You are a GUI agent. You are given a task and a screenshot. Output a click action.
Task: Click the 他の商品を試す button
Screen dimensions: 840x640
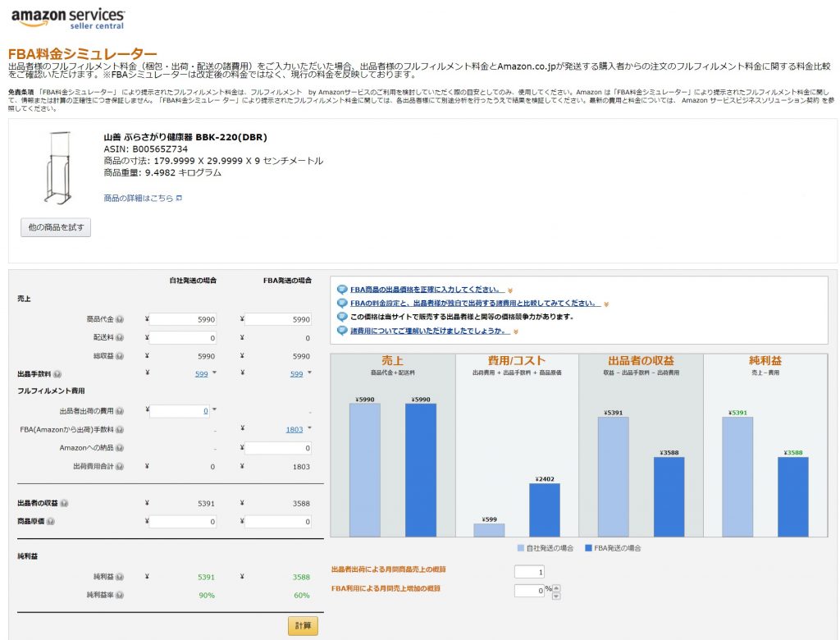click(x=56, y=227)
